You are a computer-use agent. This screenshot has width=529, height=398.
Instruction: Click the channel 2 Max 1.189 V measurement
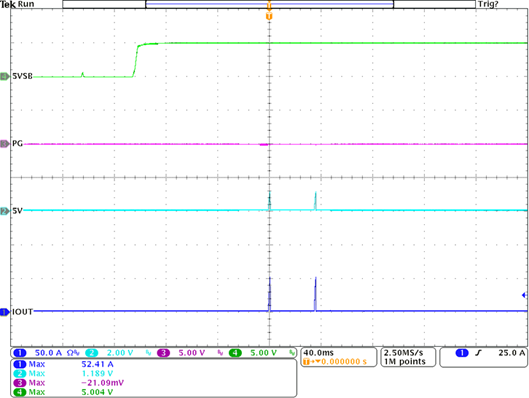[63, 373]
